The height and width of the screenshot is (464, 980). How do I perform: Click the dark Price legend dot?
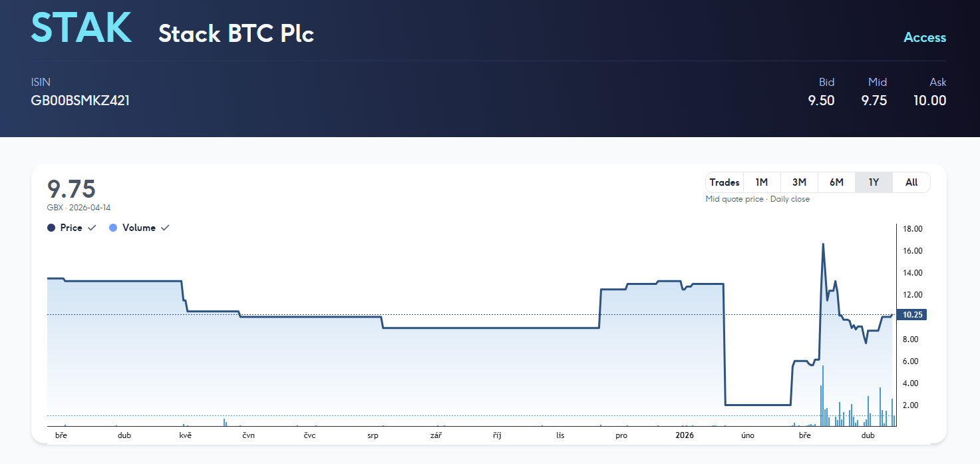pyautogui.click(x=51, y=228)
